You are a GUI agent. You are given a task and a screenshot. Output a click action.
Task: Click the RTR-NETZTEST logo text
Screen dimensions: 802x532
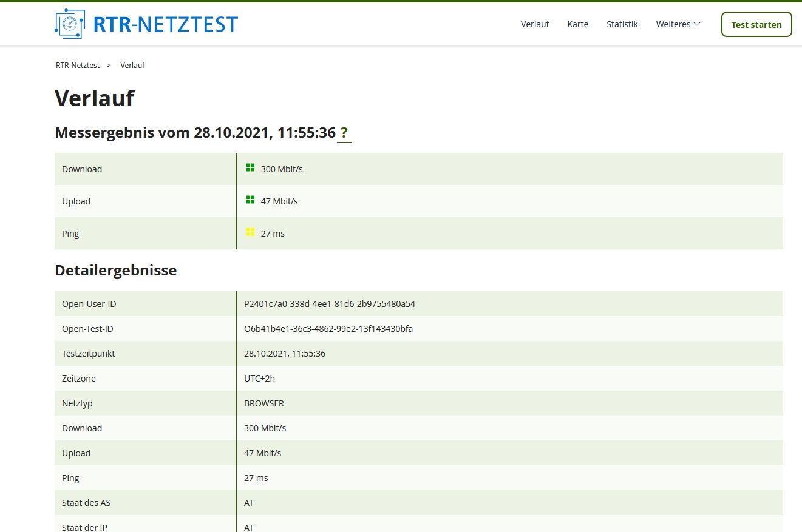166,24
